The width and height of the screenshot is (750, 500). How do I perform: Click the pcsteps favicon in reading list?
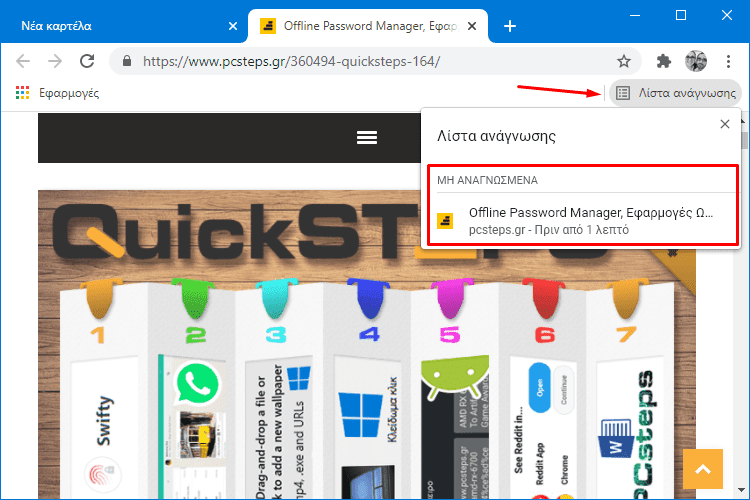(x=445, y=221)
